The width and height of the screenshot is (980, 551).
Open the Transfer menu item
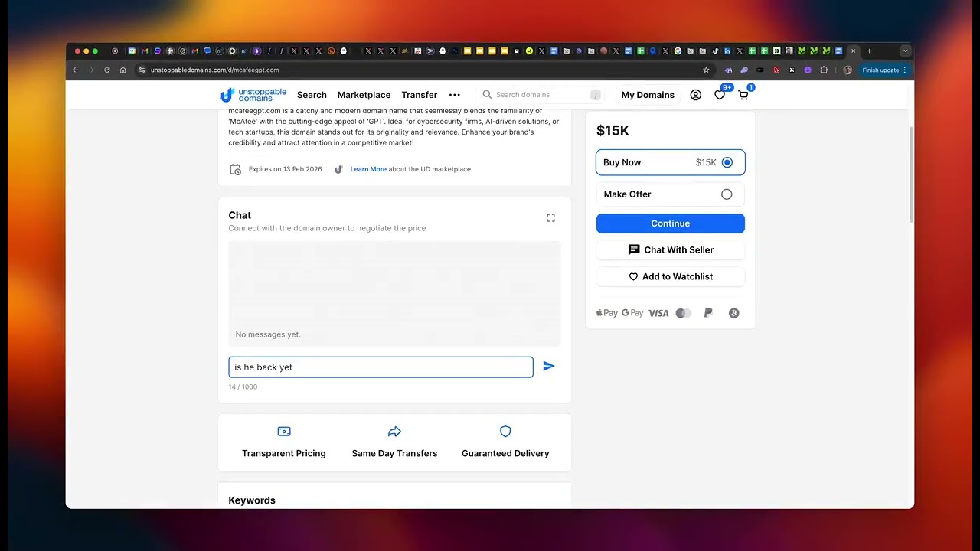[420, 95]
